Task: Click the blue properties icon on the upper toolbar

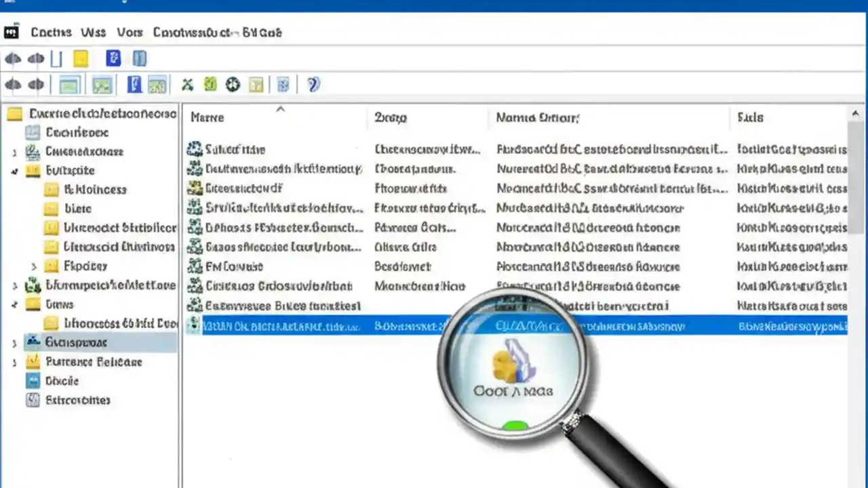Action: coord(113,58)
